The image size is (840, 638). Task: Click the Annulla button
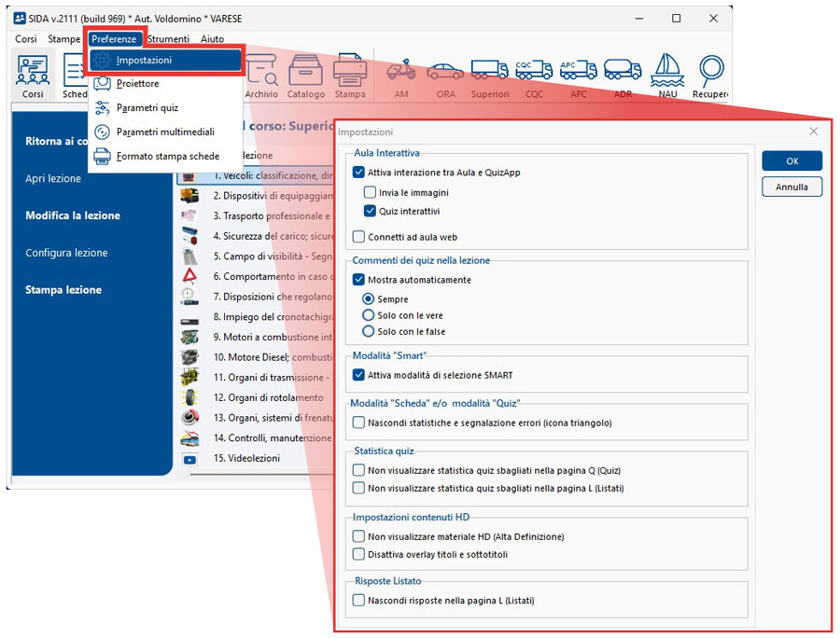pos(791,187)
